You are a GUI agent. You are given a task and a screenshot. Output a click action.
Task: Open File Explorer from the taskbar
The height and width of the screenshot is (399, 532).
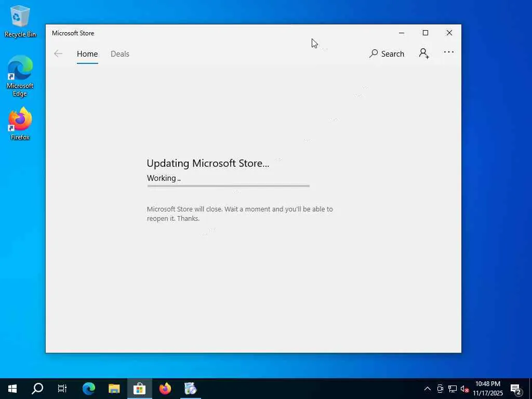pyautogui.click(x=114, y=389)
